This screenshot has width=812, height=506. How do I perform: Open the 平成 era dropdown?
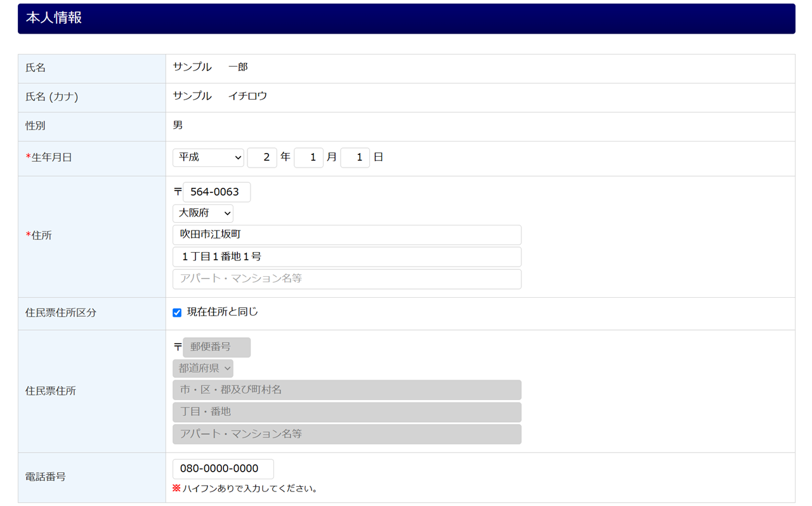coord(208,157)
